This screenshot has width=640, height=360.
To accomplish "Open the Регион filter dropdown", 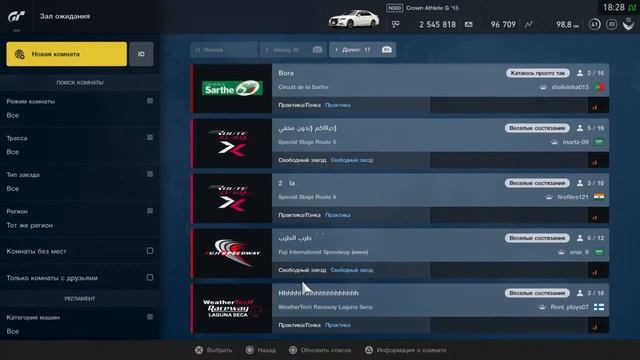I will point(80,218).
